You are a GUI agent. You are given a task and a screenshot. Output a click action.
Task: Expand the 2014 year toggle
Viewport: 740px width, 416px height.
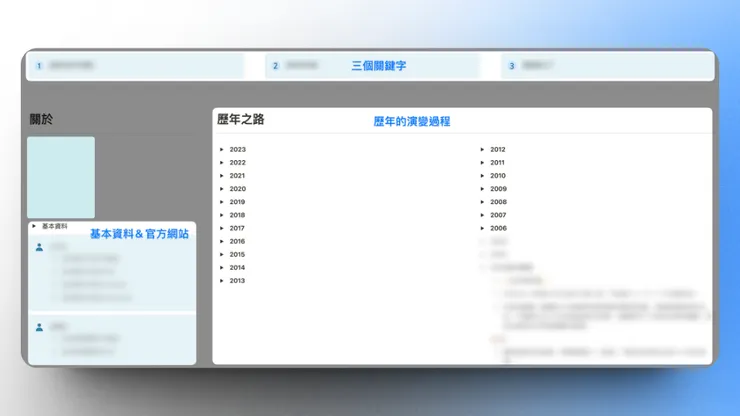click(222, 267)
